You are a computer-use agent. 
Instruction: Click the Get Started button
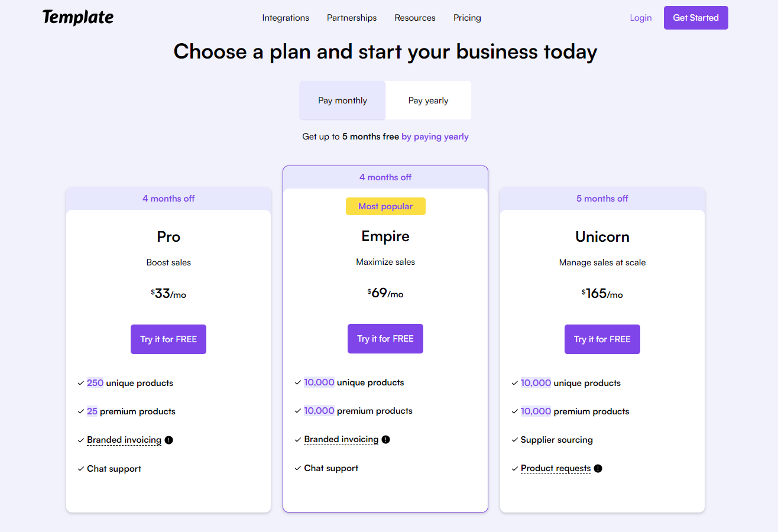[x=696, y=18]
